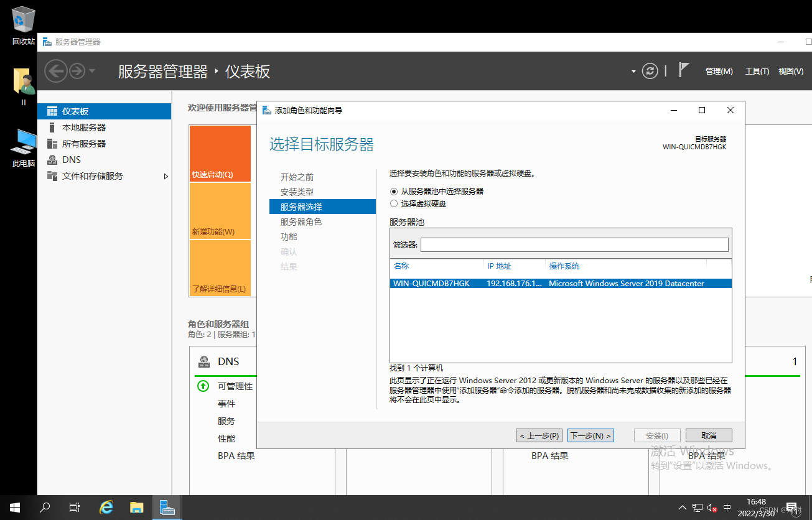Expand 文件和存储服务 in the sidebar
The image size is (812, 520).
click(166, 176)
